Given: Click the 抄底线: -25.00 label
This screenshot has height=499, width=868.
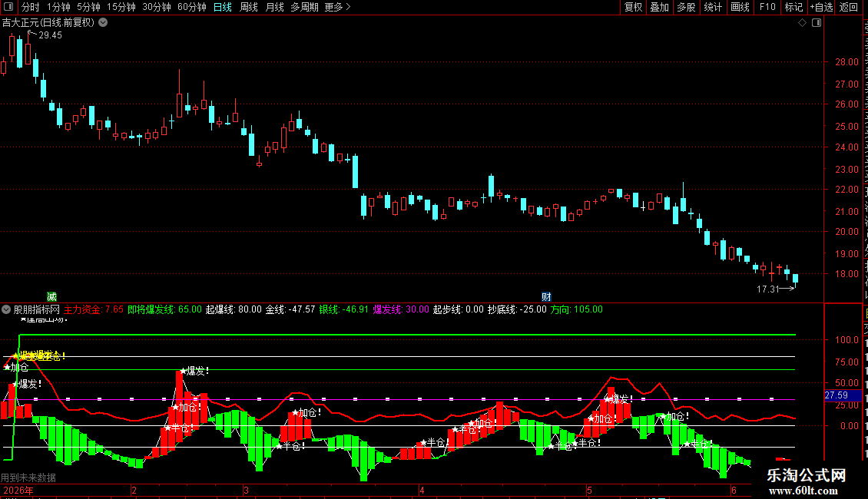Looking at the screenshot, I should click(517, 310).
